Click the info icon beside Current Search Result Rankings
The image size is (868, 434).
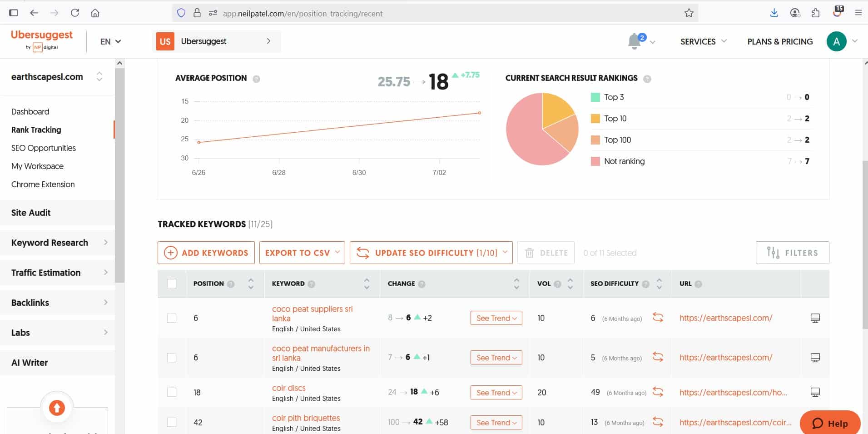click(647, 79)
